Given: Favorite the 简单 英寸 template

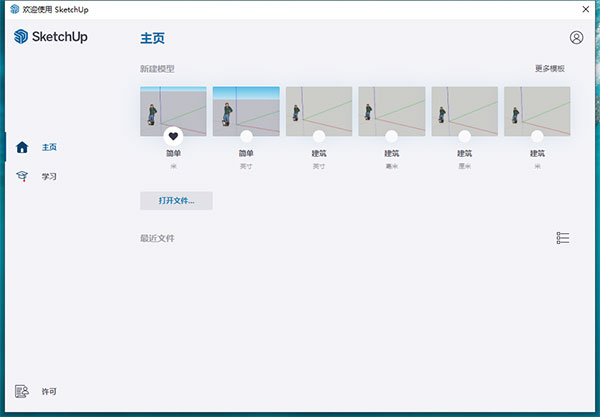Looking at the screenshot, I should [x=246, y=136].
